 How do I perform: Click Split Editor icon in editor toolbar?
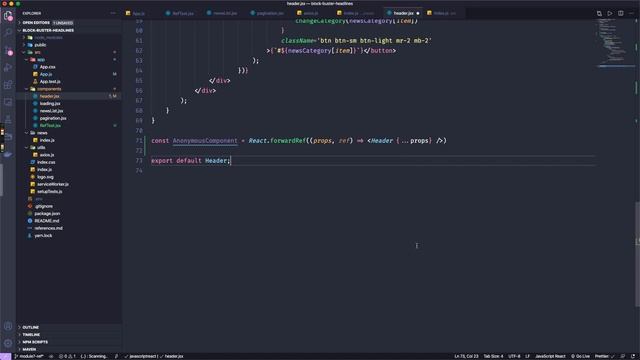point(620,13)
